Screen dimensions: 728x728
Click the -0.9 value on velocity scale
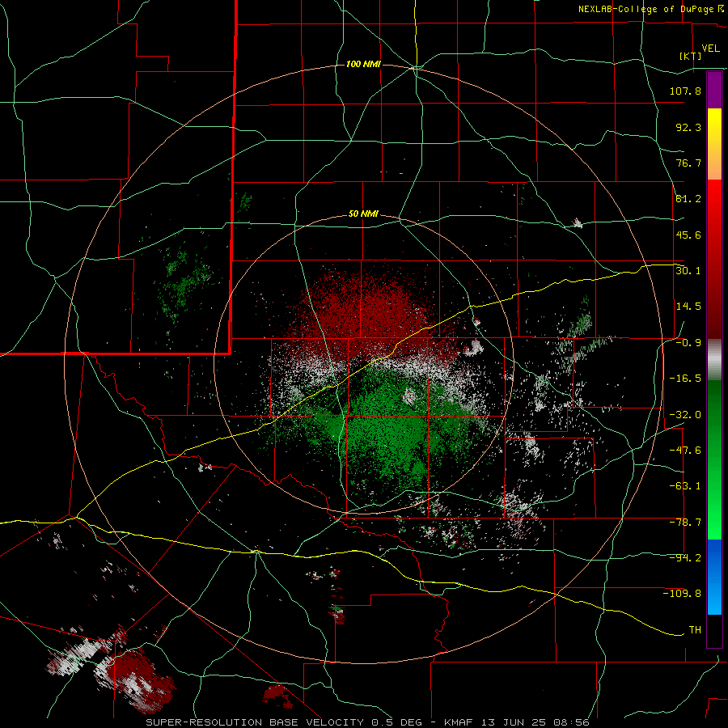[688, 343]
